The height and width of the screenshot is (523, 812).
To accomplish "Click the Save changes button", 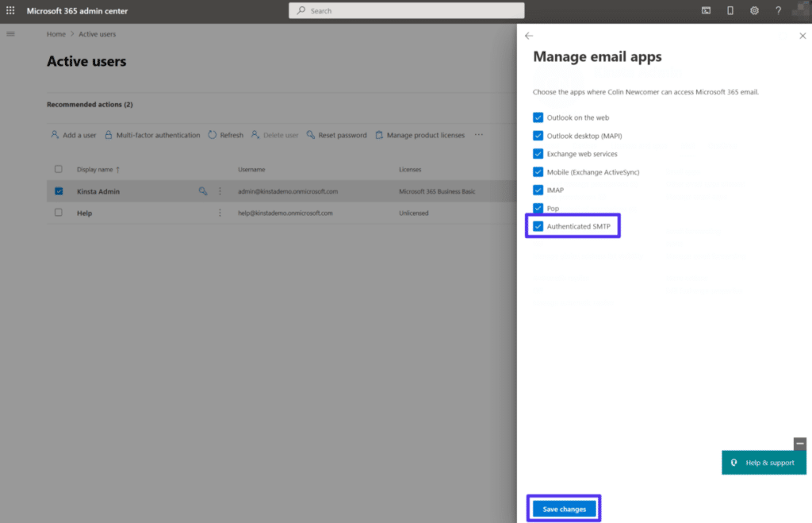I will (563, 508).
